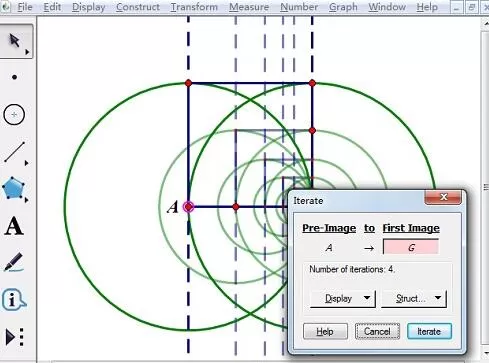Viewport: 489px width, 363px height.
Task: Open the File menu
Action: pyautogui.click(x=25, y=7)
